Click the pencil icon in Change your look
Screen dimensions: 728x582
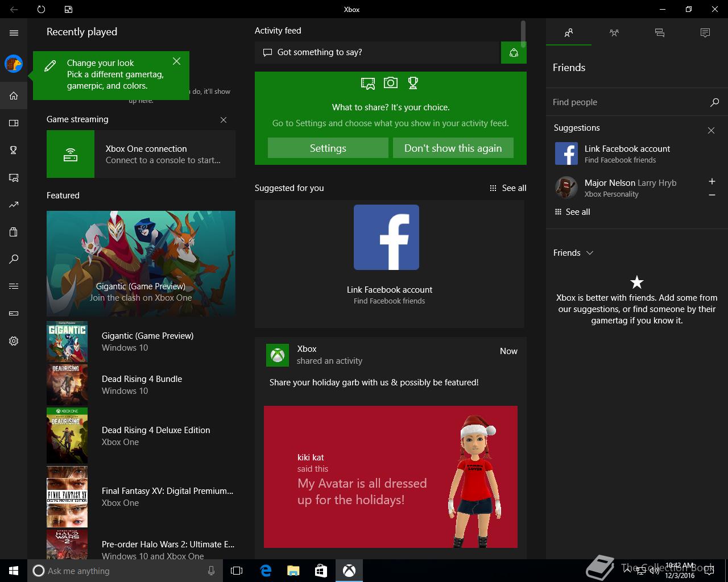click(x=50, y=66)
